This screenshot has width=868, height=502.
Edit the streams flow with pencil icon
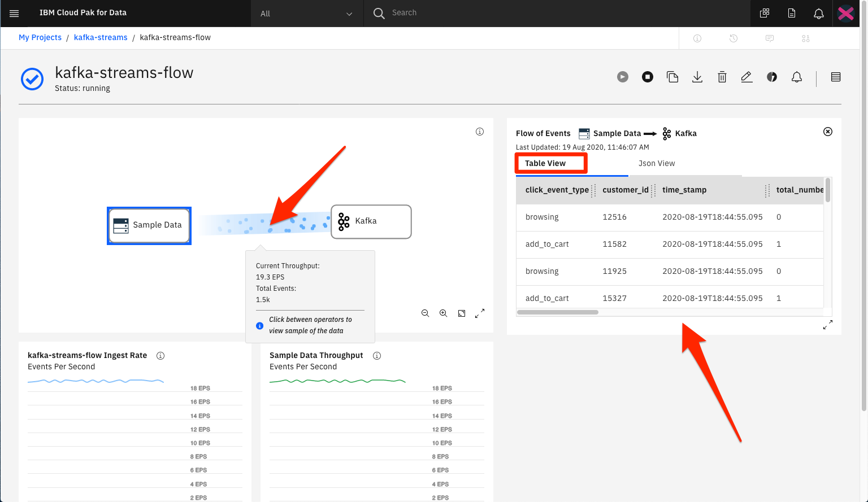pyautogui.click(x=747, y=77)
